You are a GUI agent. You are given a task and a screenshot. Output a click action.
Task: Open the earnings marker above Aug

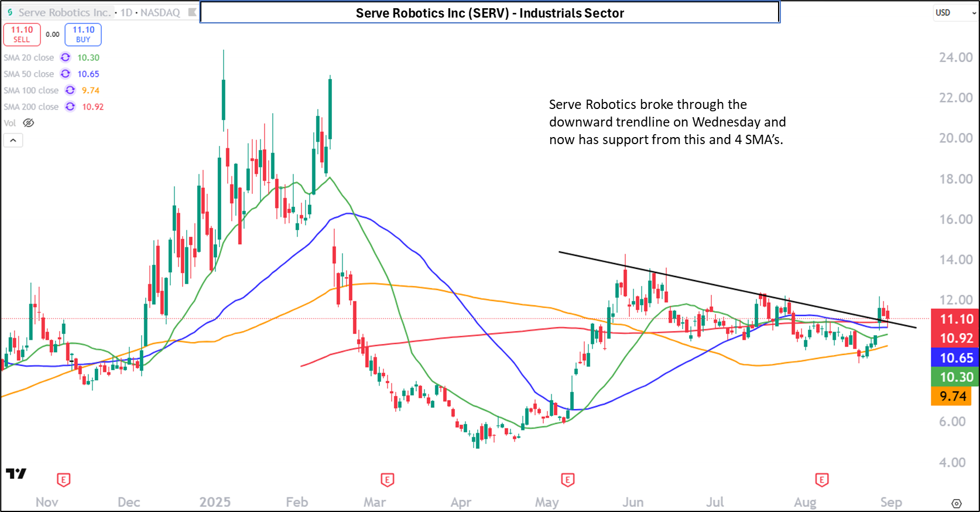point(822,480)
